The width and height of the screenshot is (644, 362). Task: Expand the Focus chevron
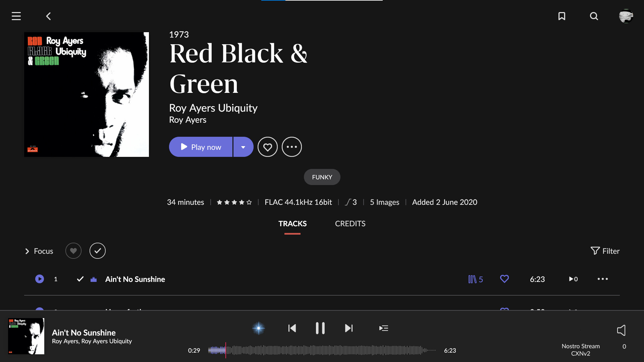27,251
